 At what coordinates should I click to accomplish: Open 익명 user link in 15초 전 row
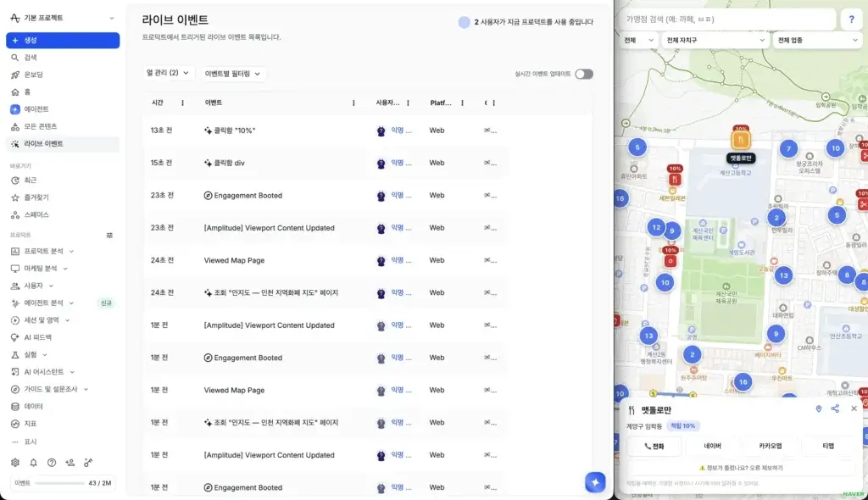(401, 163)
